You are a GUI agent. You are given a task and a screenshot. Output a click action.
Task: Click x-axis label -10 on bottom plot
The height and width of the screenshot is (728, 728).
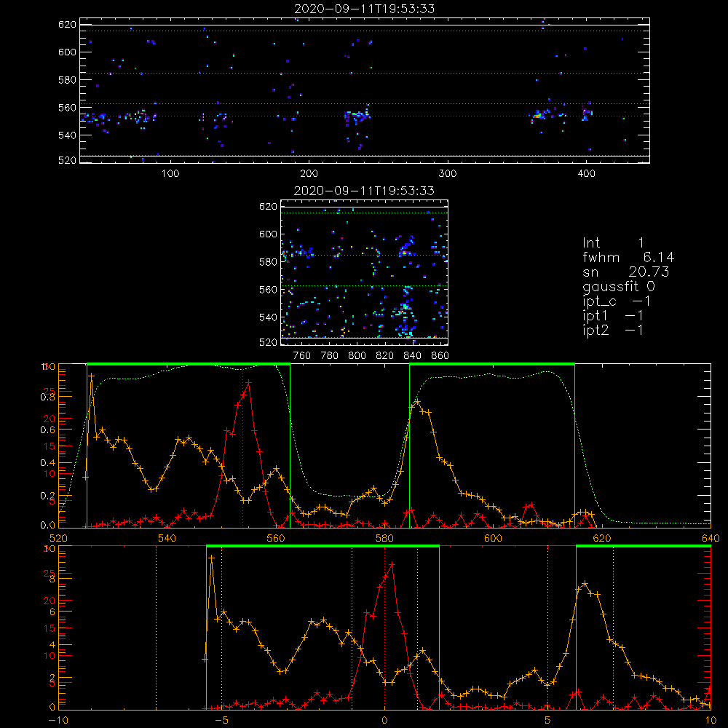click(58, 720)
